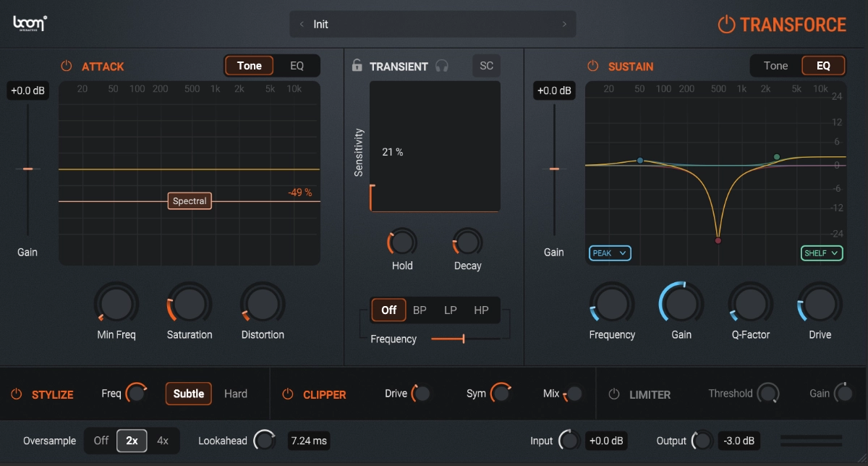Click the SC sidechain button
This screenshot has height=466, width=868.
click(x=487, y=66)
